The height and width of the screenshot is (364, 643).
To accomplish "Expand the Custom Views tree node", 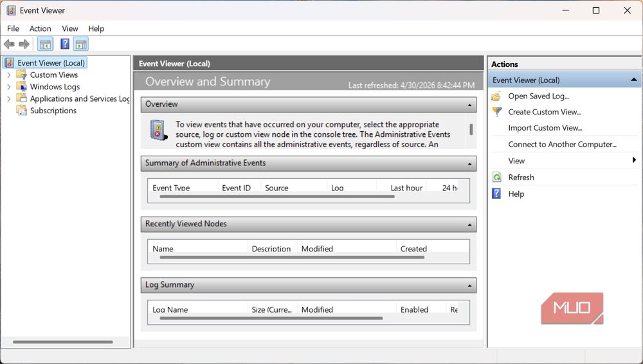I will pyautogui.click(x=9, y=75).
